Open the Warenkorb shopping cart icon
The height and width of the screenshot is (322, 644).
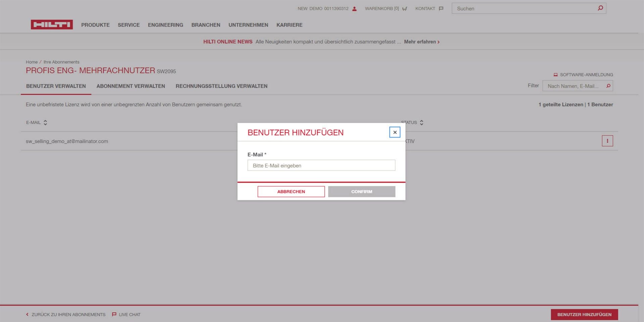coord(405,9)
